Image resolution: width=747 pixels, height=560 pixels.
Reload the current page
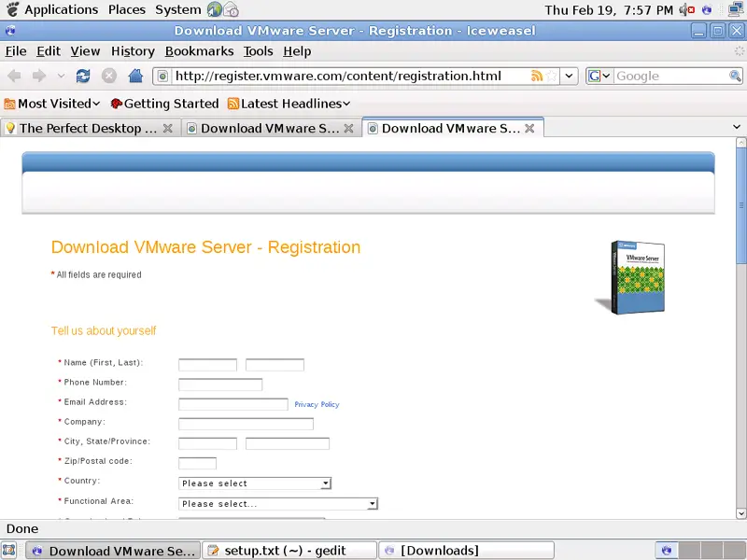pyautogui.click(x=83, y=76)
